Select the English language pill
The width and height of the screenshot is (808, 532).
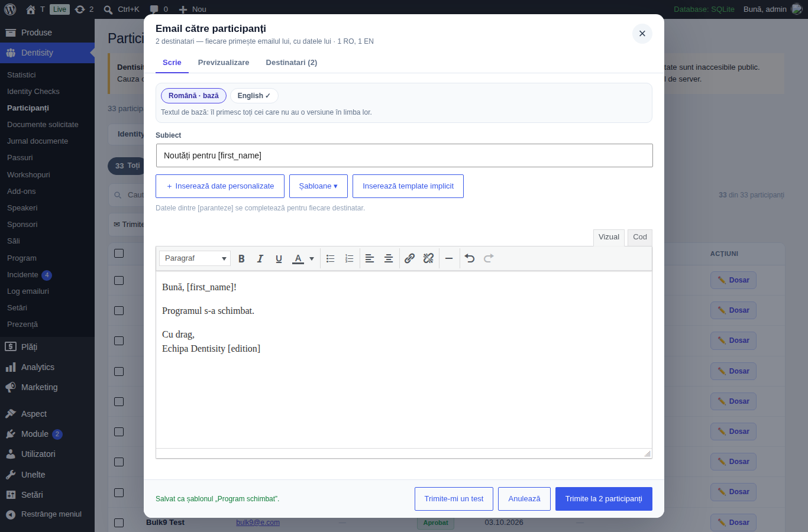tap(254, 96)
